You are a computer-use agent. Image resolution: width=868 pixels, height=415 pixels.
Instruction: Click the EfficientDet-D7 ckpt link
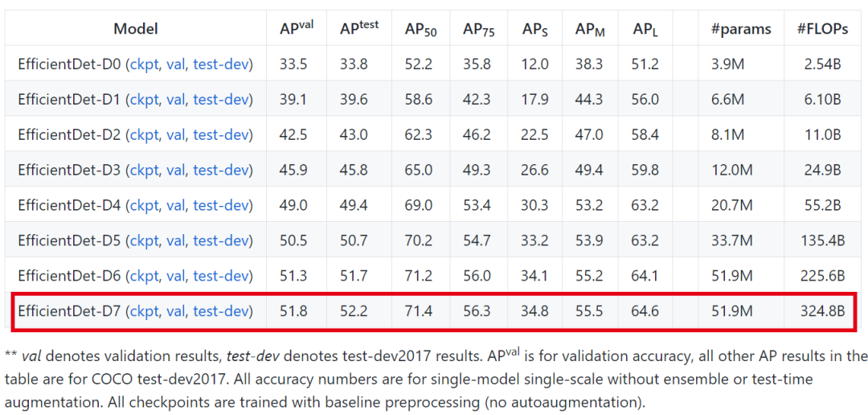(144, 311)
